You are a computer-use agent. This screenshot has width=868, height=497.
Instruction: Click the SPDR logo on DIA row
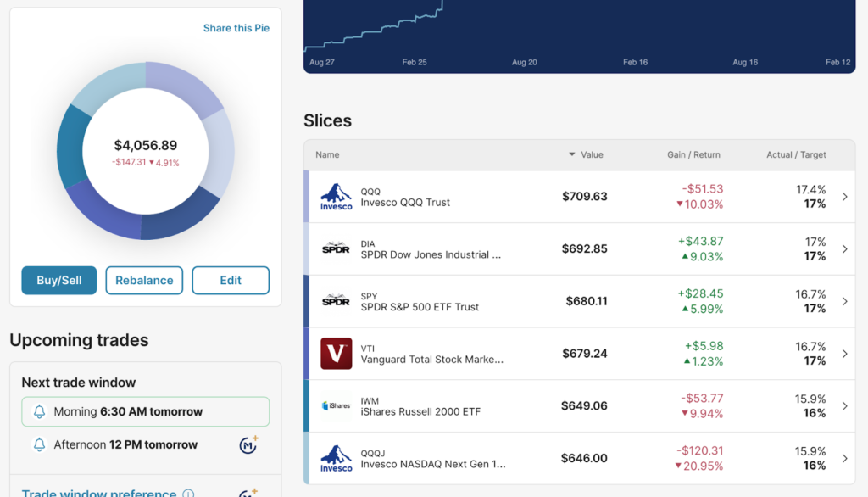click(337, 248)
